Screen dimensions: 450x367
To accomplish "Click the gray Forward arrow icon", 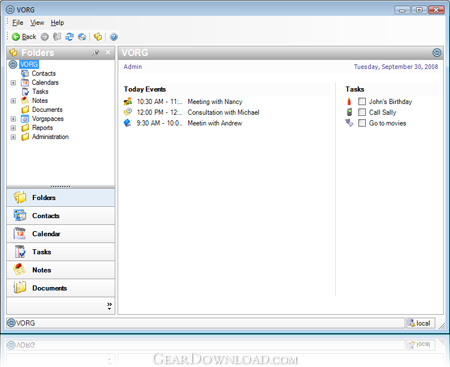I will click(x=45, y=37).
